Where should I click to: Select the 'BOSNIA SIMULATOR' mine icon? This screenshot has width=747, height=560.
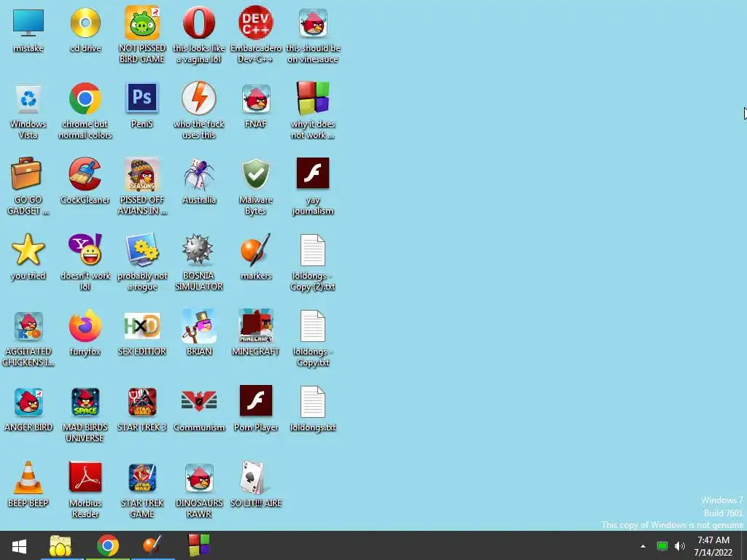[x=198, y=249]
